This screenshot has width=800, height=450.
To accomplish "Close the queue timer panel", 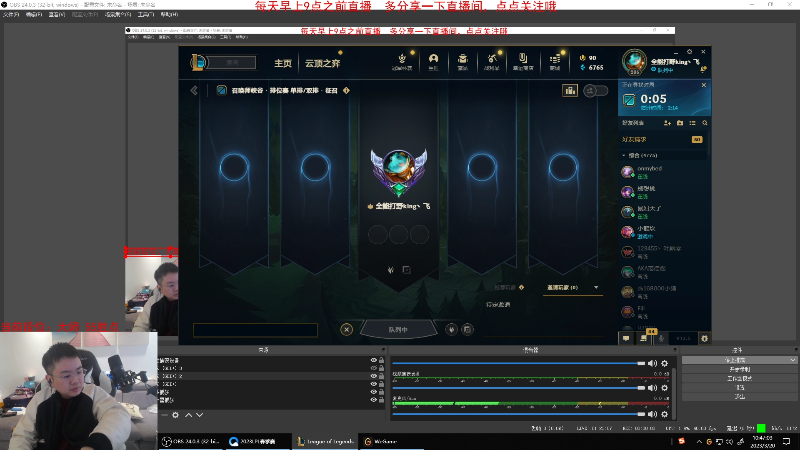I will tap(704, 85).
